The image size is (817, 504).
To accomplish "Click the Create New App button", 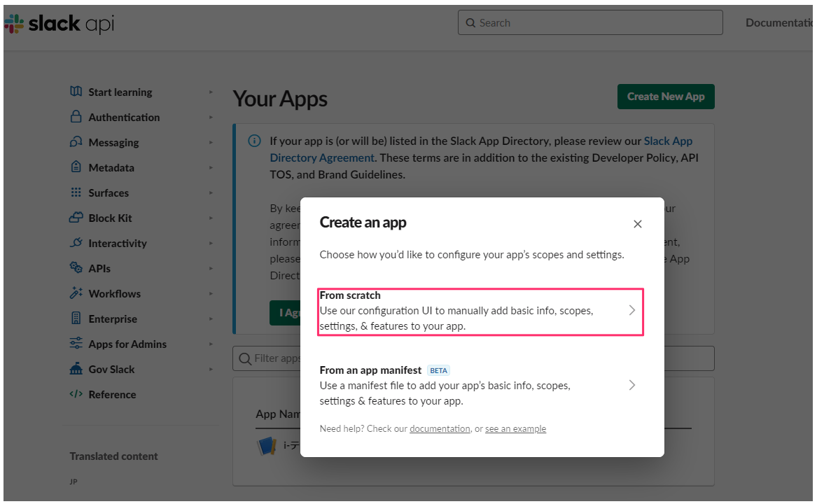I will [x=666, y=97].
